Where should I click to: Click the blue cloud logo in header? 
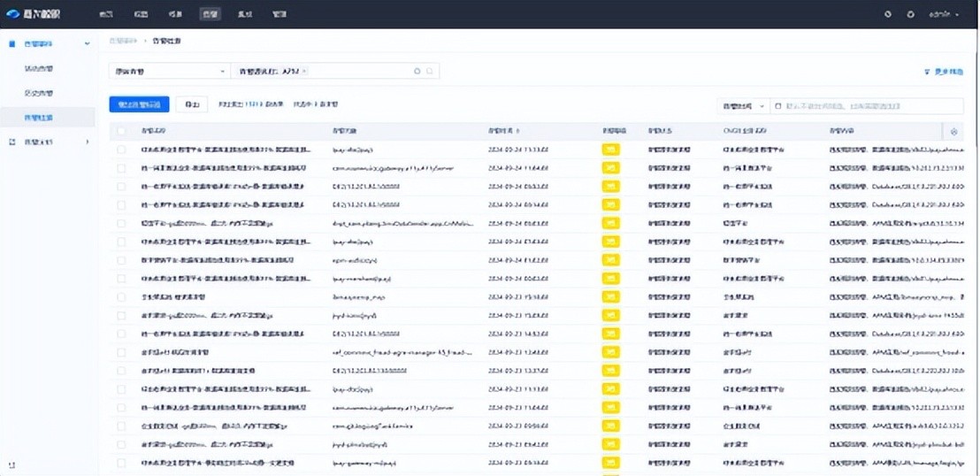[12, 14]
